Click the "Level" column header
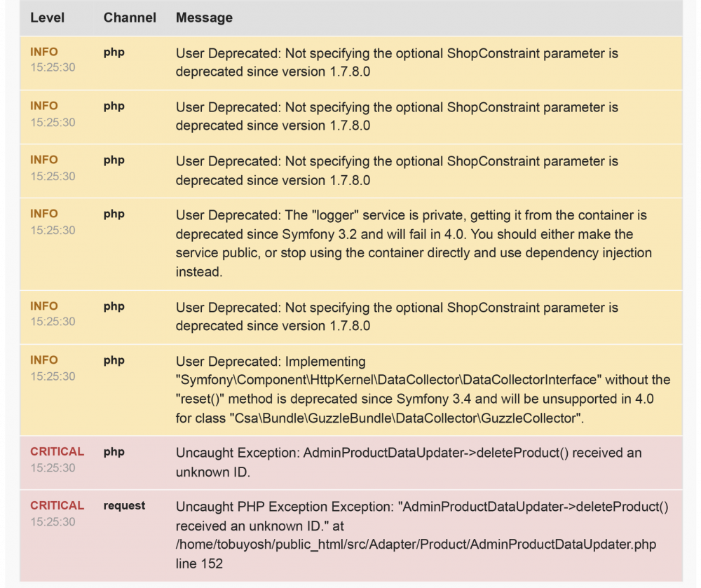 (46, 18)
